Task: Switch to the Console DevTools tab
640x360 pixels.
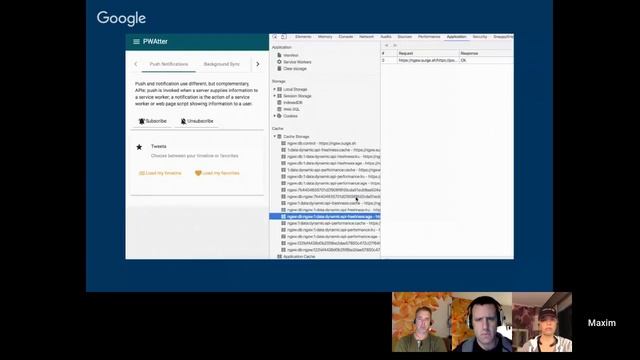Action: pos(345,37)
